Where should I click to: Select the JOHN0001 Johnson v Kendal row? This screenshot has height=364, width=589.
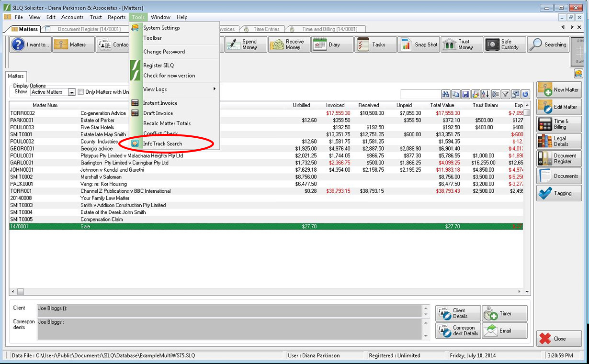(x=266, y=170)
